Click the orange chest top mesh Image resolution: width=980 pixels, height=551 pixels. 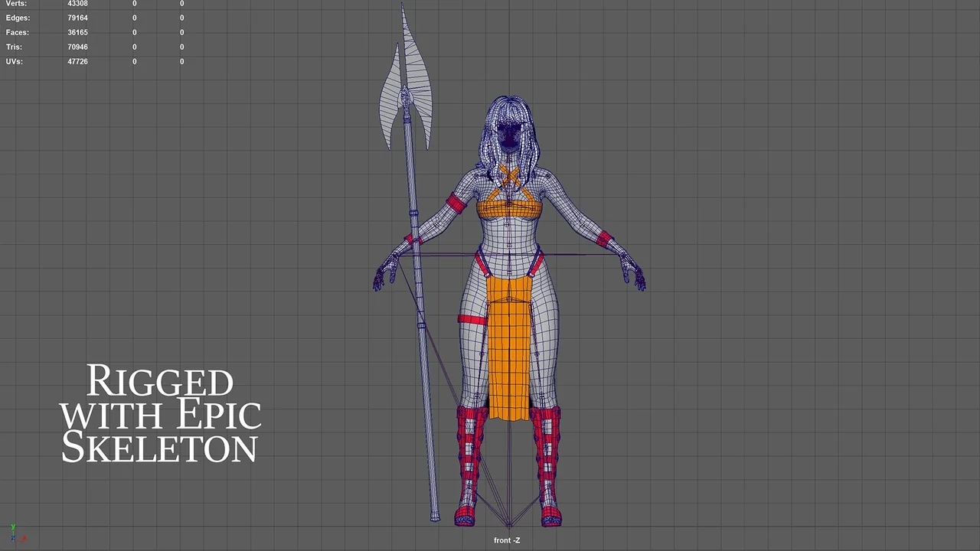[x=509, y=207]
